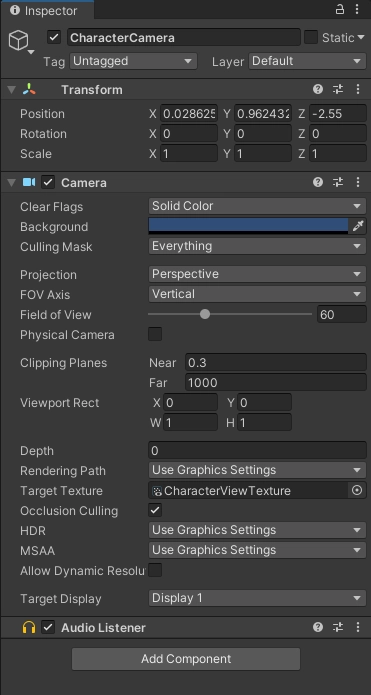Disable the Occlusion Culling checkbox

(155, 510)
